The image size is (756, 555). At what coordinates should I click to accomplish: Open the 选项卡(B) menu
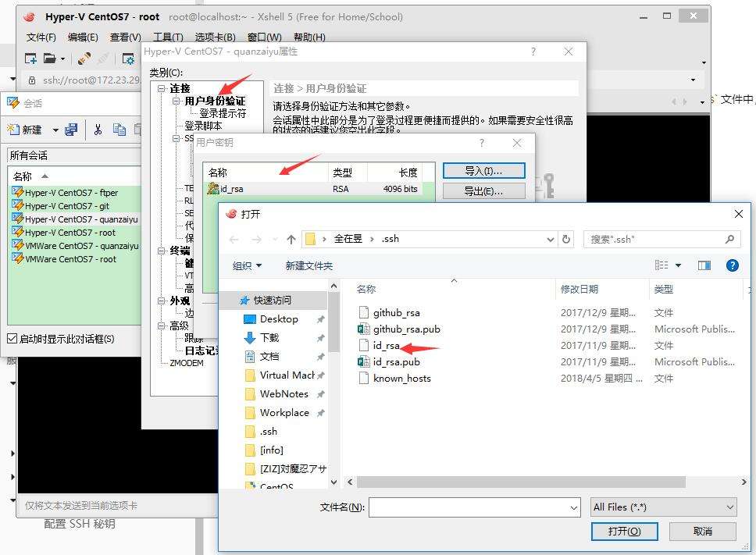point(215,37)
